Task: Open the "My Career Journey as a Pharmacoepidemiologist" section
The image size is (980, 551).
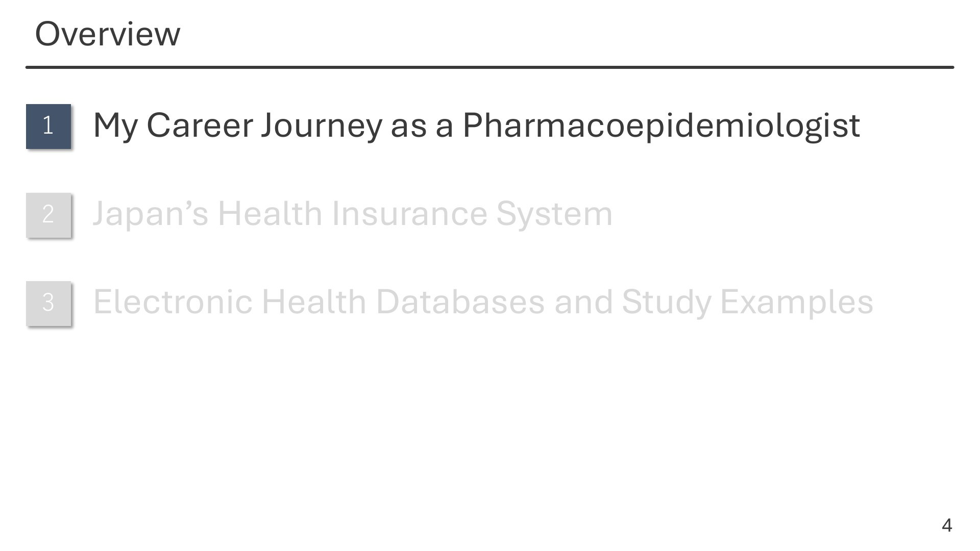Action: click(477, 126)
